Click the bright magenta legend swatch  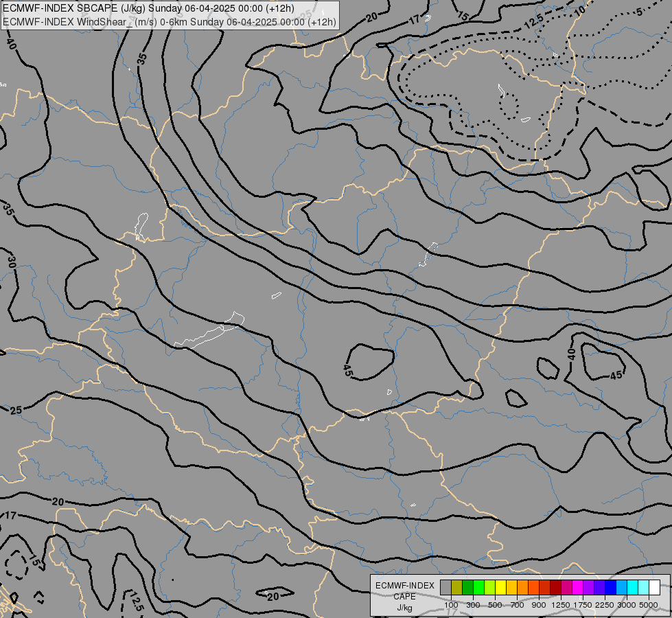[x=577, y=588]
